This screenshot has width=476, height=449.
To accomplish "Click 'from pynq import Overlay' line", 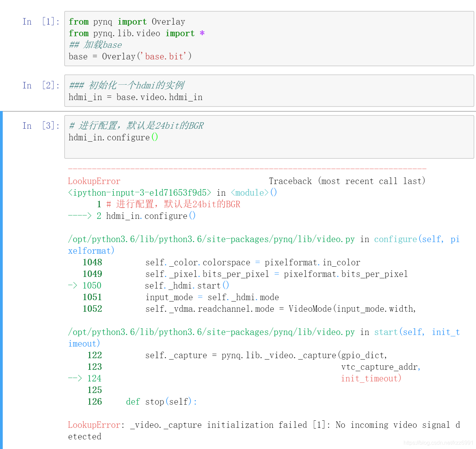I will 127,22.
